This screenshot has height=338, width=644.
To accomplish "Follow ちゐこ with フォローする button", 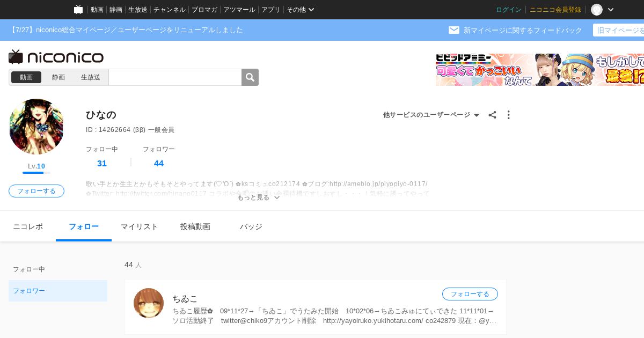I will point(470,294).
